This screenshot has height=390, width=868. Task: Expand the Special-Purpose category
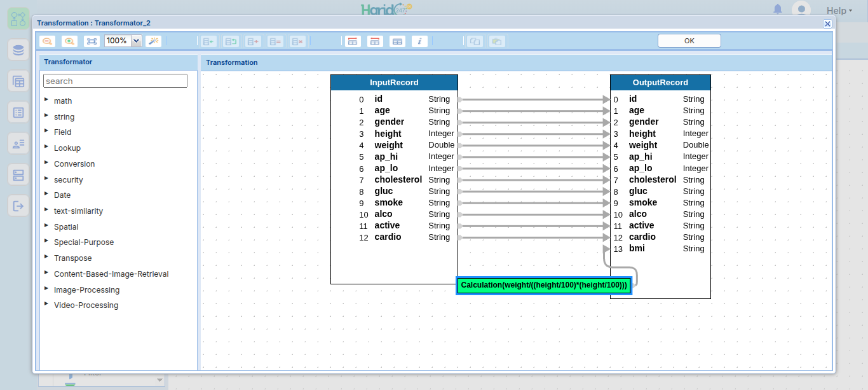tap(47, 241)
